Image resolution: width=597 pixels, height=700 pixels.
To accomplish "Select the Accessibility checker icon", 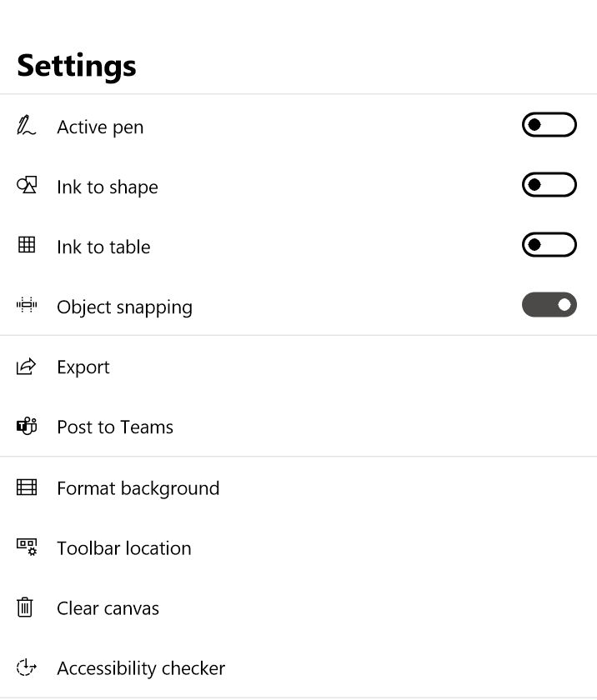I will 26,667.
